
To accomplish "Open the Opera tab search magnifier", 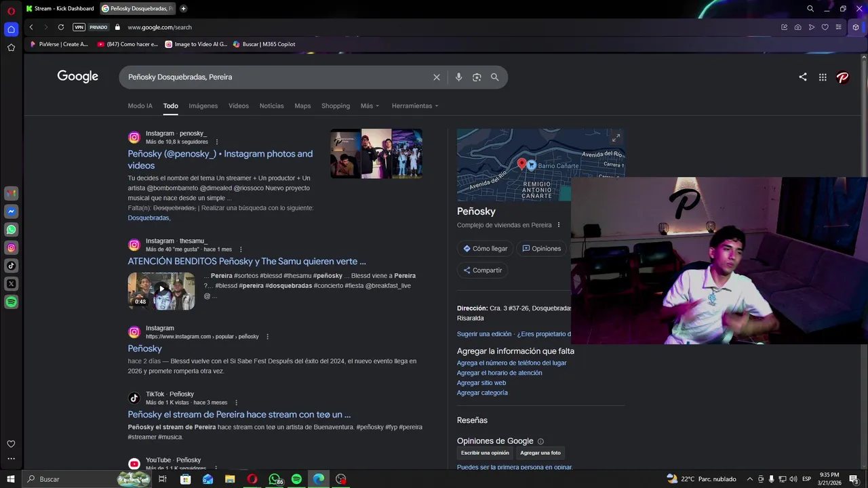I will coord(810,9).
